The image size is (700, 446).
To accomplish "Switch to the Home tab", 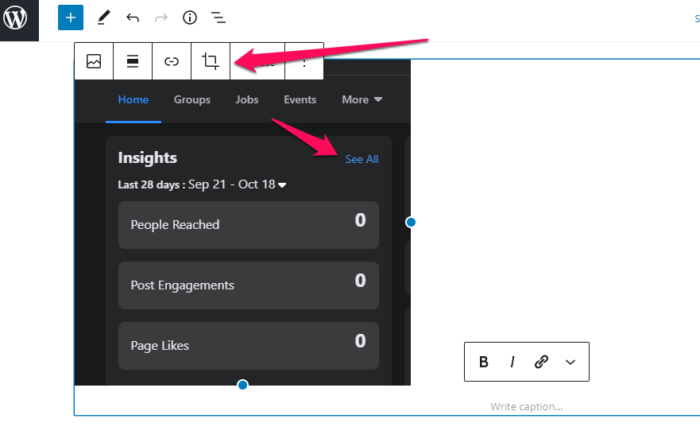I will point(133,100).
